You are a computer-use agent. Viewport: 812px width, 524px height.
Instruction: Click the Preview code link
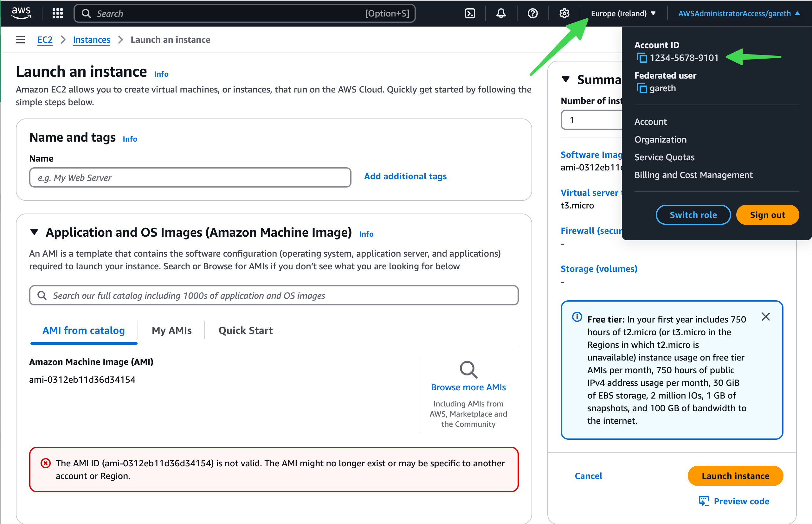pos(741,501)
